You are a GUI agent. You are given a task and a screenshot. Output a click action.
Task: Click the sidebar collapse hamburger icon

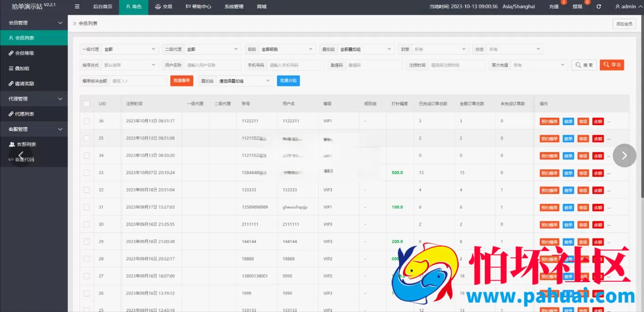click(77, 7)
